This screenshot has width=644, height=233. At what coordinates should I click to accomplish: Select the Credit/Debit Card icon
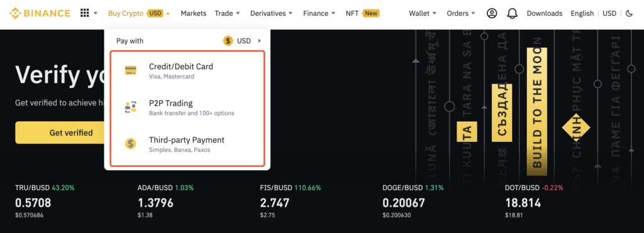coord(131,70)
